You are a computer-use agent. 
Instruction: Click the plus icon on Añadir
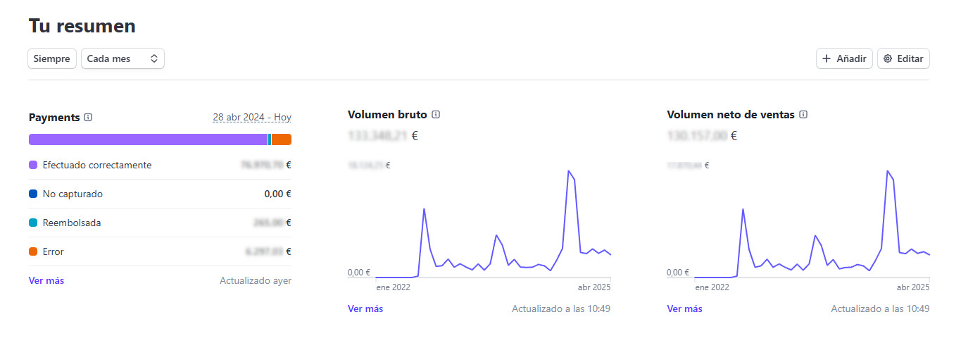(x=827, y=59)
